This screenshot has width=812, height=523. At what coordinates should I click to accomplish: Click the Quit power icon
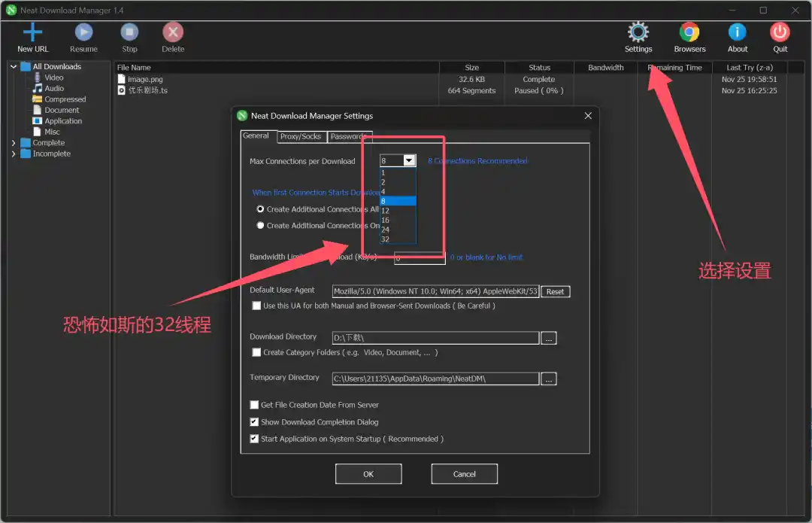[780, 32]
